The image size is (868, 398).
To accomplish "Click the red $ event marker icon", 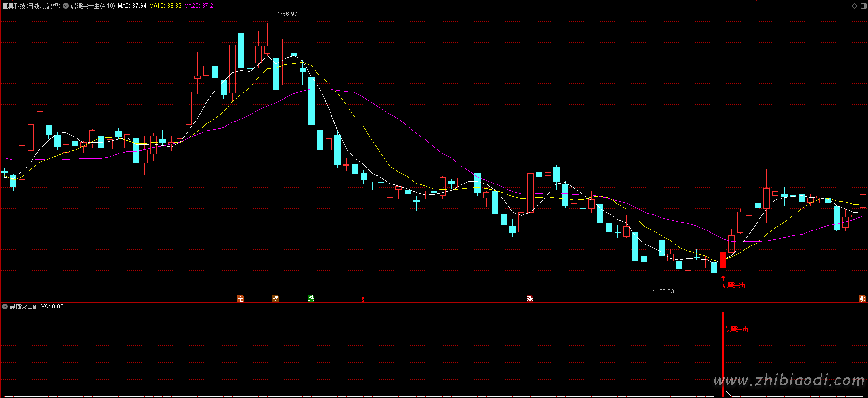I will pos(363,299).
